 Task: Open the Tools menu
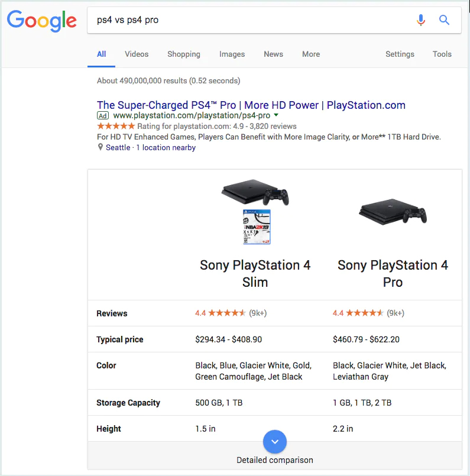(x=442, y=54)
